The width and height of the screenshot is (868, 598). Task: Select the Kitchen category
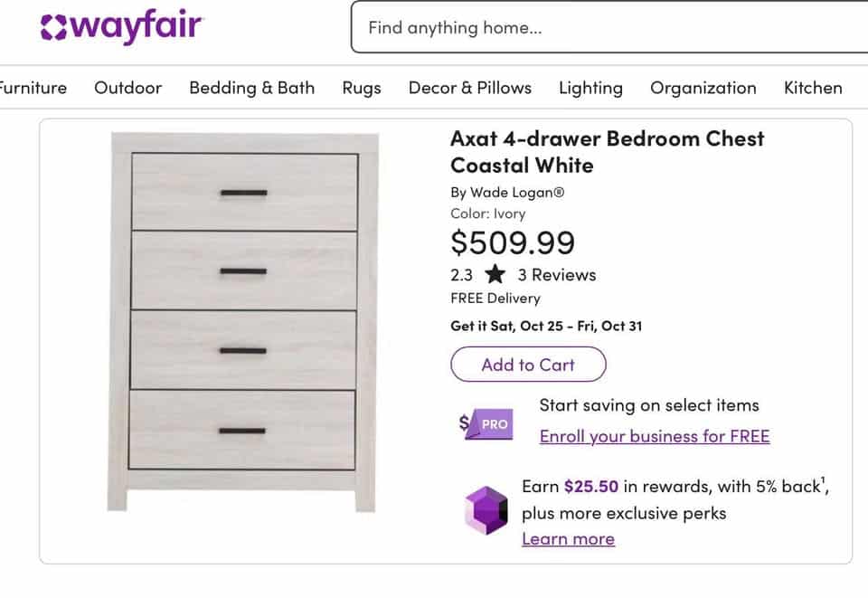(x=812, y=88)
